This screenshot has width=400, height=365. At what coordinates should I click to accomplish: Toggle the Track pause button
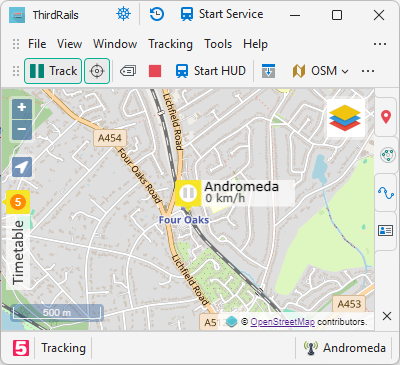click(x=53, y=71)
